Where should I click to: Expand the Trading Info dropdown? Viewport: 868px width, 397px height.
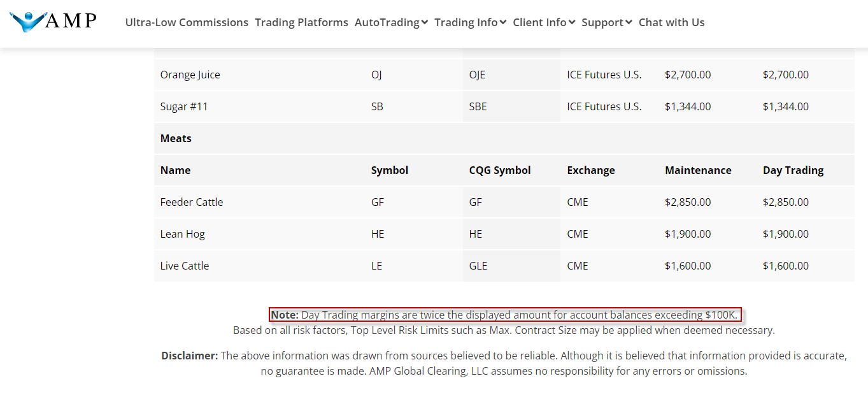470,22
